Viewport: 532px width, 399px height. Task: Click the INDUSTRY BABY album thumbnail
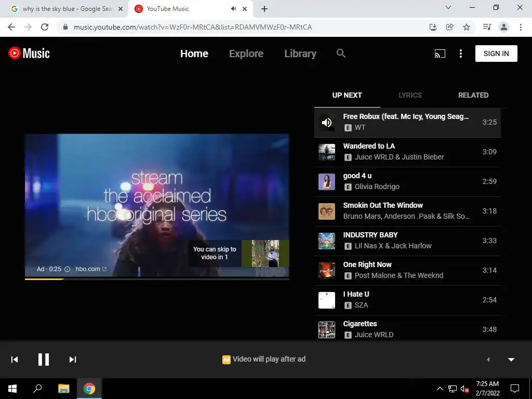click(x=327, y=241)
